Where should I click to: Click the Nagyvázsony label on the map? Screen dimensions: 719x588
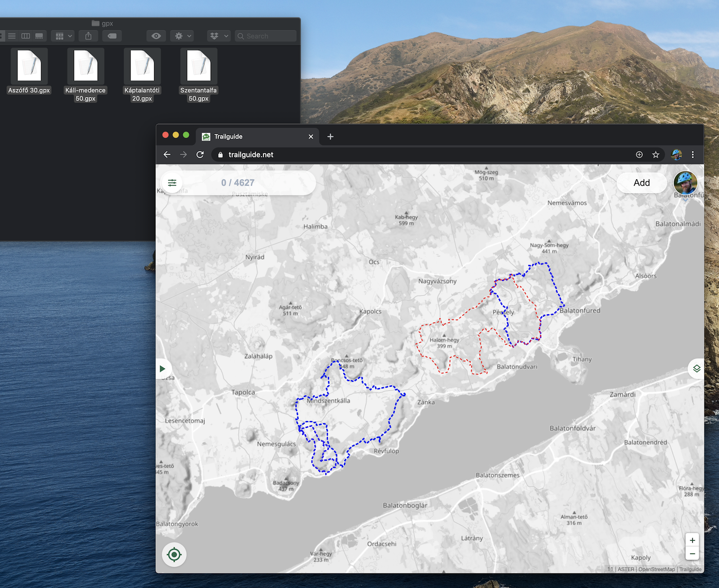(437, 281)
